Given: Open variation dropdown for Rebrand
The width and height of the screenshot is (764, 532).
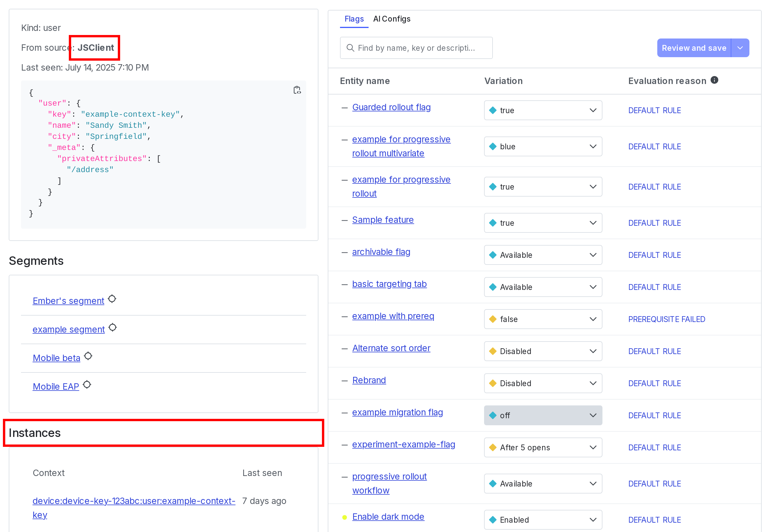Looking at the screenshot, I should tap(543, 383).
